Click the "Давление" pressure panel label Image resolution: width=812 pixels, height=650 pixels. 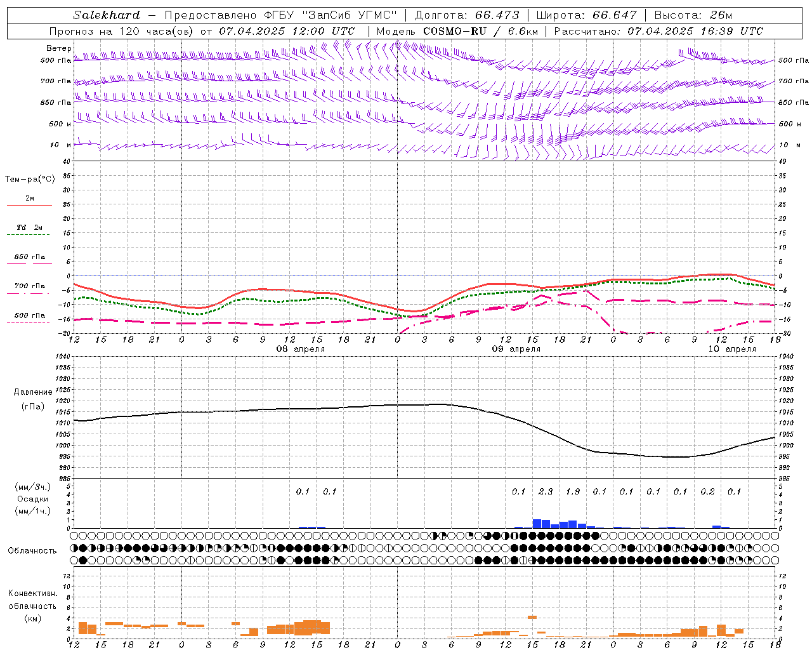(33, 392)
